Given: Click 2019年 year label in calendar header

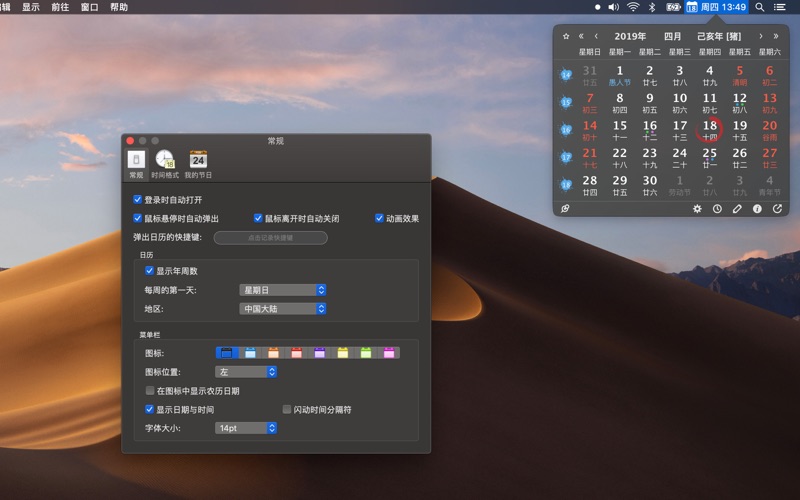Looking at the screenshot, I should click(630, 36).
